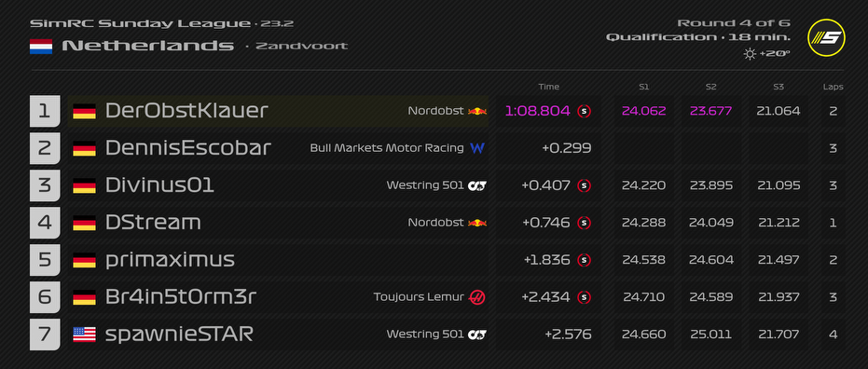Click the SimRC Sunday League title
The image size is (868, 369).
click(140, 24)
